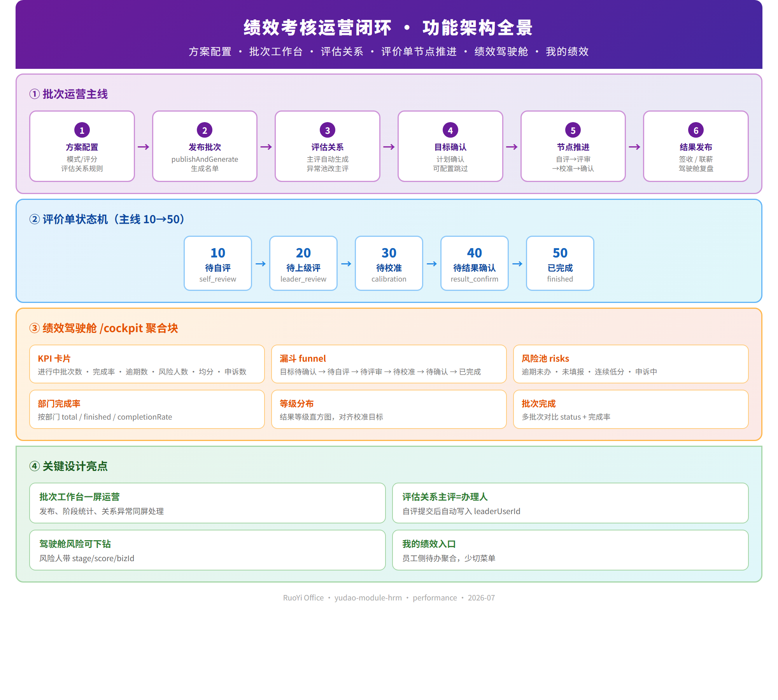The width and height of the screenshot is (778, 700).
Task: Open the 漏斗 funnel block title
Action: (303, 359)
